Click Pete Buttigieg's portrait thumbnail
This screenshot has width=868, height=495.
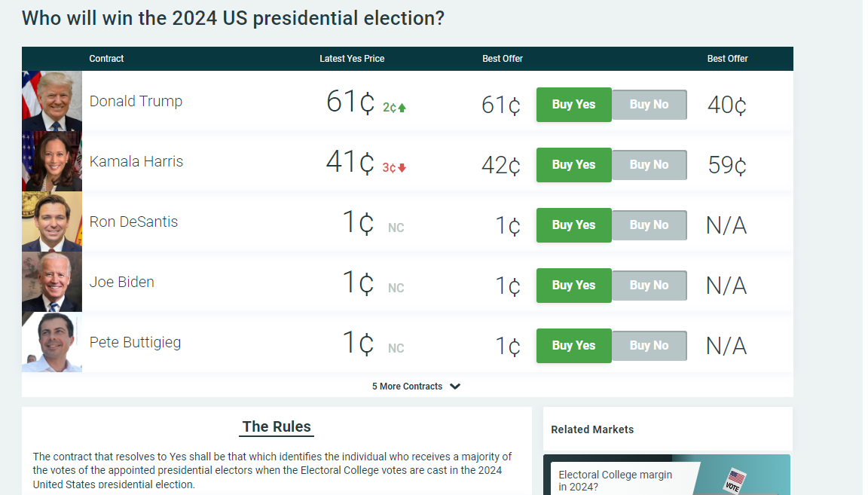52,342
